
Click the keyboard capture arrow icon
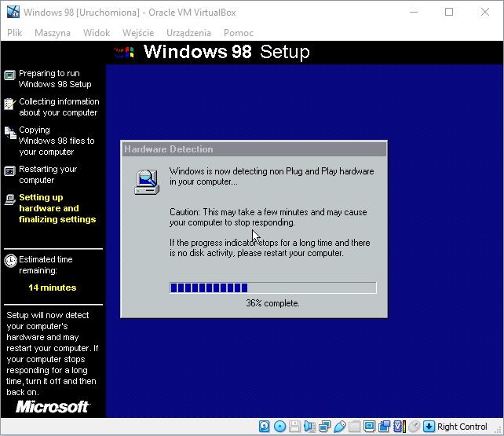click(429, 427)
